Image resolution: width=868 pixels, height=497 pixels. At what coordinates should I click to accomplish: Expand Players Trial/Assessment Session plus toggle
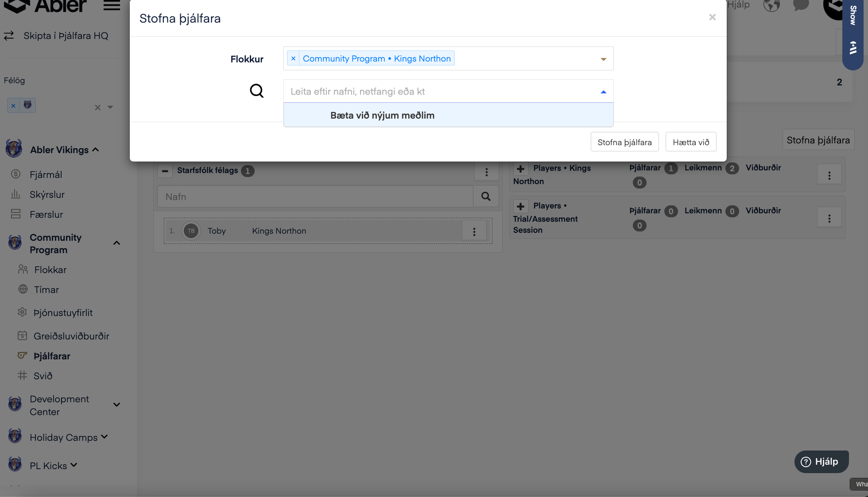(521, 206)
